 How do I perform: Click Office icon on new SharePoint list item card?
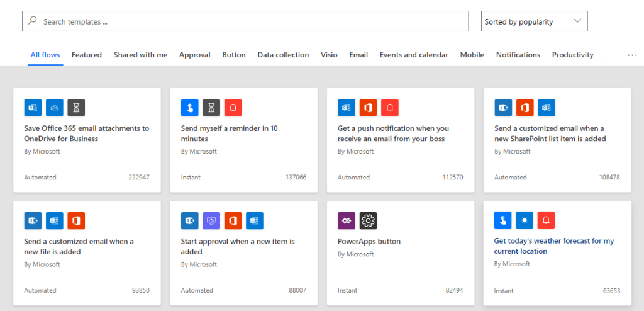click(x=525, y=108)
